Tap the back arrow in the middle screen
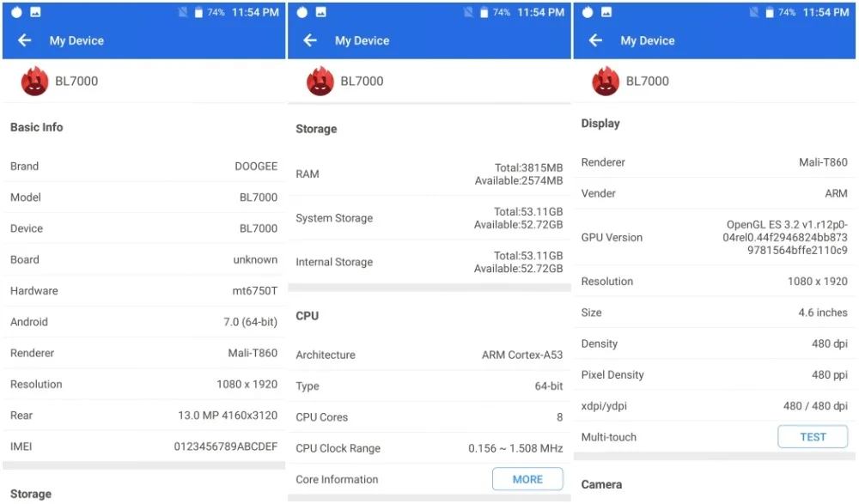Screen dimensions: 859x504 310,40
